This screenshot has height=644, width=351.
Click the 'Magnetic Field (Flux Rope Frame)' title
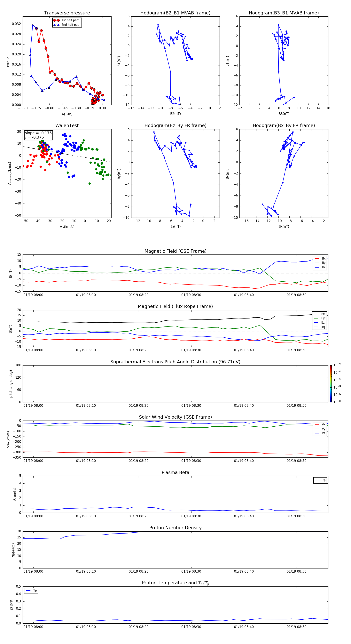(x=175, y=307)
